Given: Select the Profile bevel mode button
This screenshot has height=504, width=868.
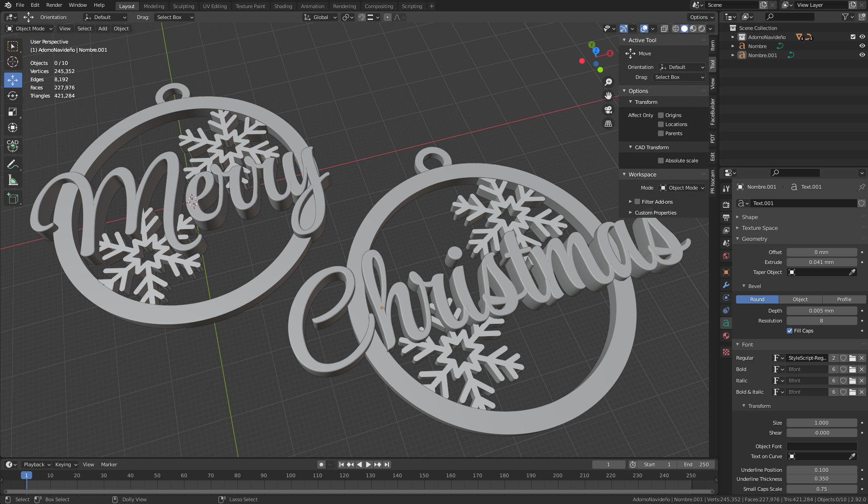Looking at the screenshot, I should click(844, 299).
